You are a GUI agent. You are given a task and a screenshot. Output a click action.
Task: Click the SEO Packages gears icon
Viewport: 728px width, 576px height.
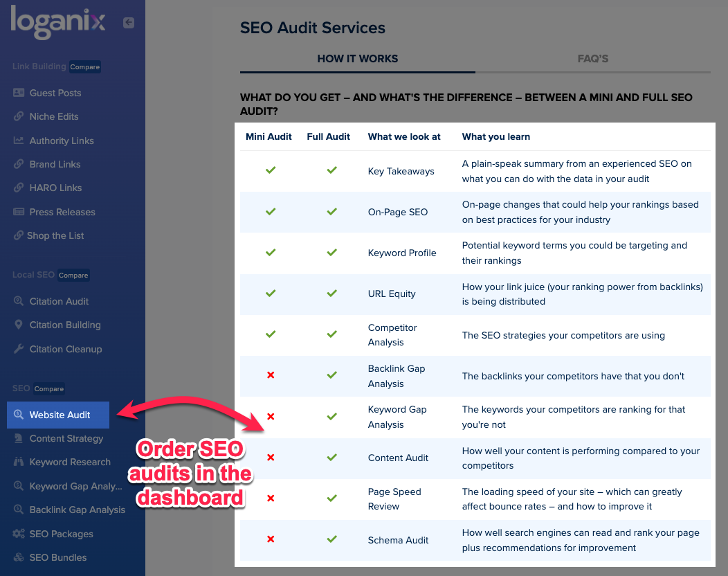pyautogui.click(x=19, y=534)
